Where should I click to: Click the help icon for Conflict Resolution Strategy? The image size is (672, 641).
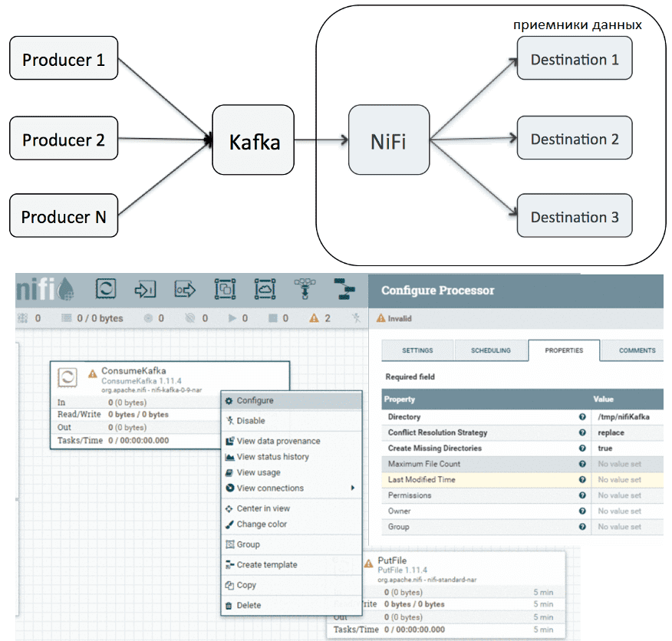pyautogui.click(x=582, y=432)
